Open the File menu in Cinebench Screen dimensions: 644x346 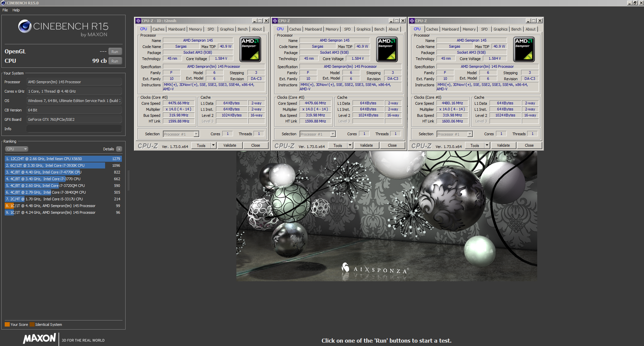tap(5, 10)
